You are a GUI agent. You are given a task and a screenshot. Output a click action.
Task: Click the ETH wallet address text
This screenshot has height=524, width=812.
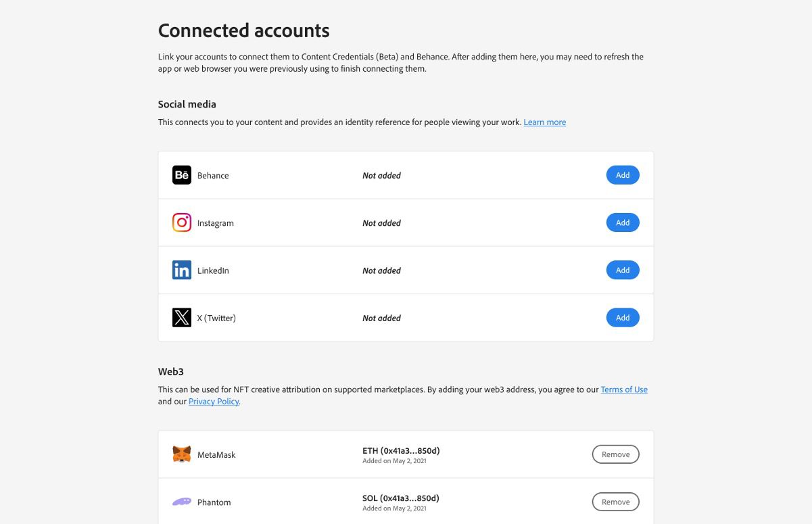coord(400,450)
